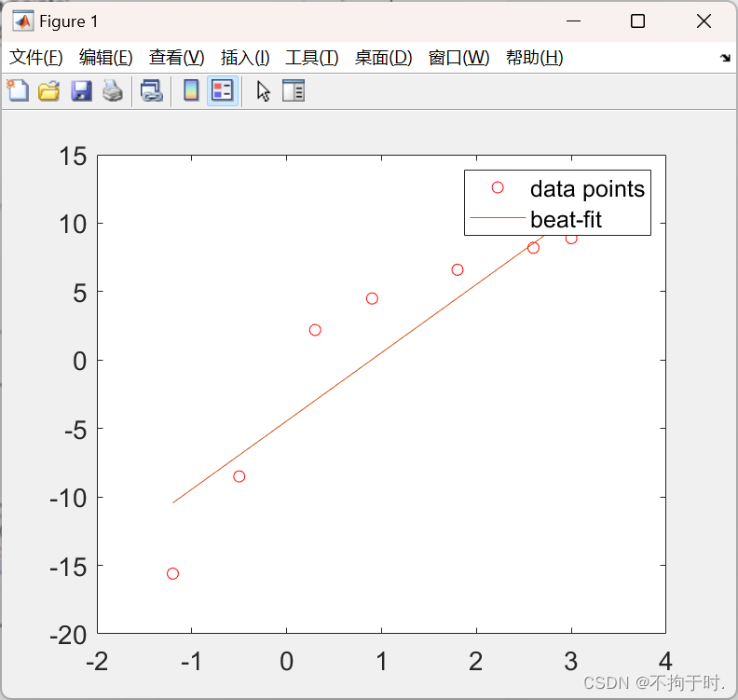Click the data point near y=-8.5
The width and height of the screenshot is (738, 700).
coord(239,476)
